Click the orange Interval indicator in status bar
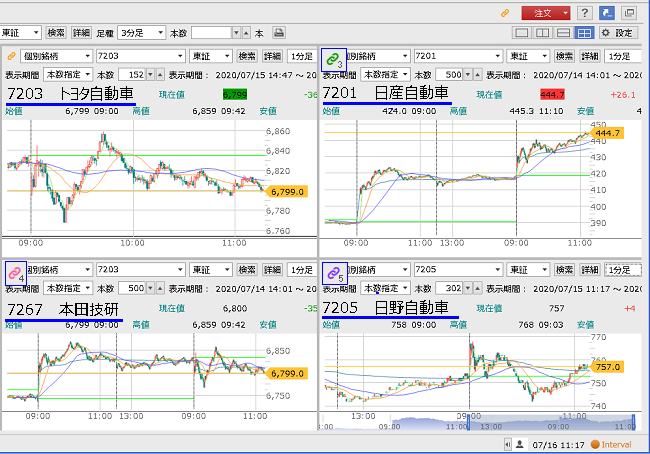The image size is (650, 454). (611, 445)
